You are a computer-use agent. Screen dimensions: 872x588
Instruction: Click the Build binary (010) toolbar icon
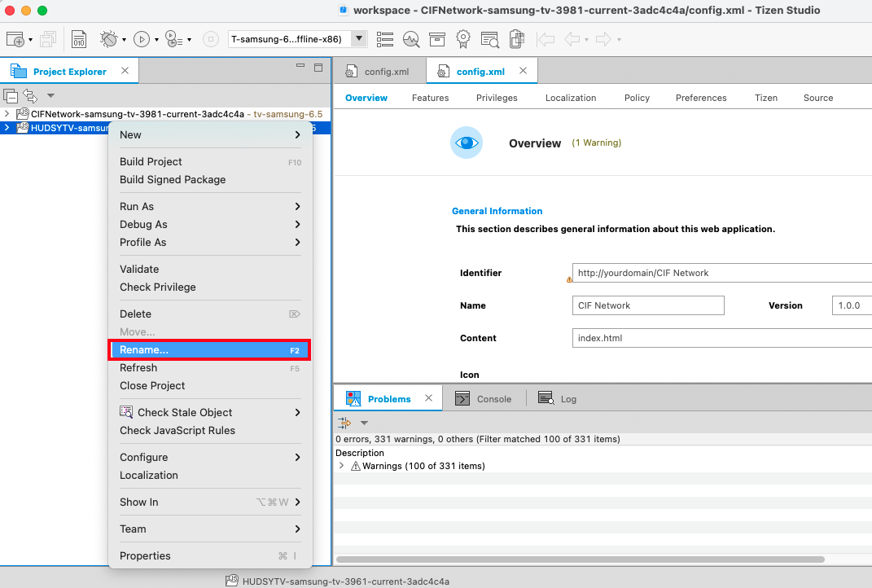coord(79,39)
